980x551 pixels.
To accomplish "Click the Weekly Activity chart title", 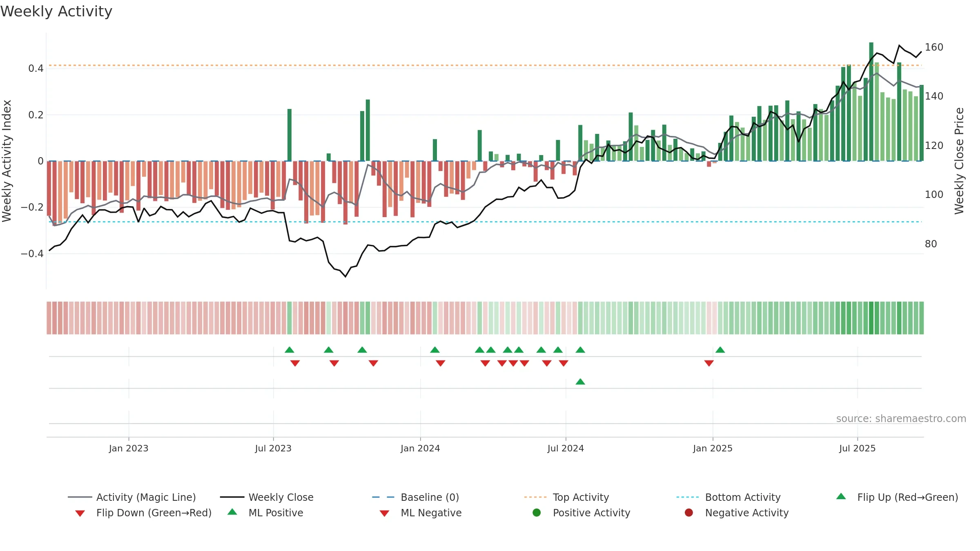I will click(56, 11).
